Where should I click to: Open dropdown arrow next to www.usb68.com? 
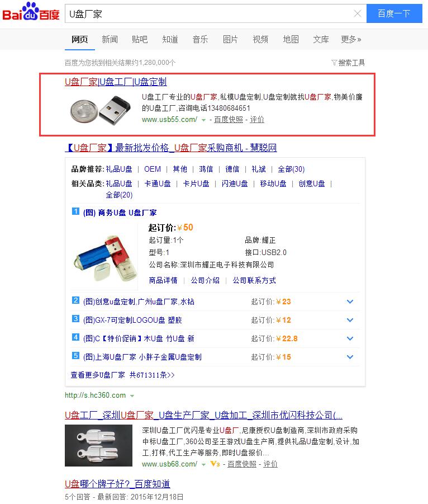(203, 465)
